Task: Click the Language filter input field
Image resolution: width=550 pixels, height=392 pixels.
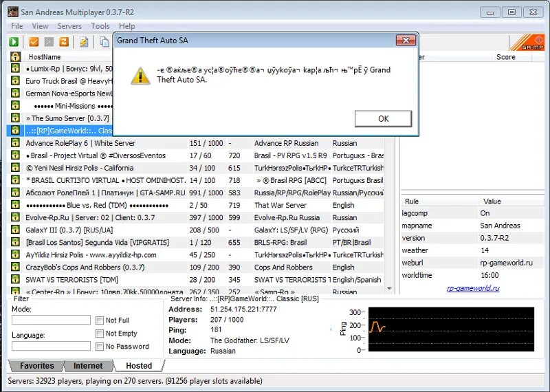Action: pos(51,346)
